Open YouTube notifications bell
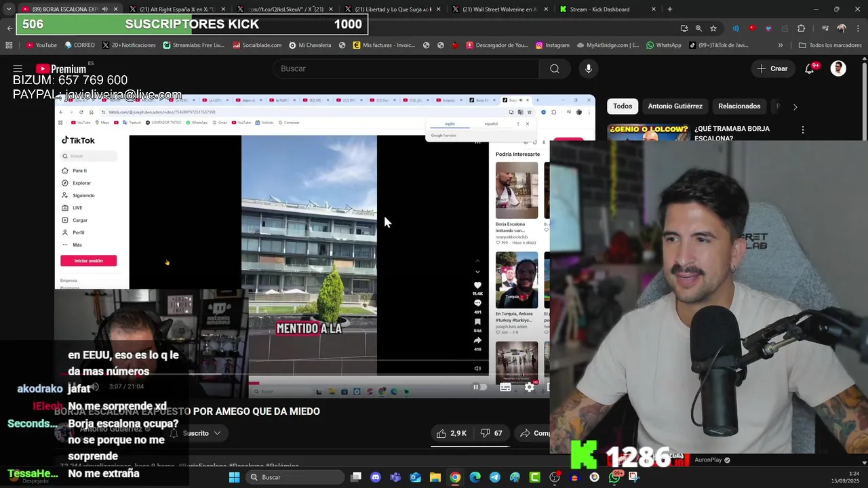The height and width of the screenshot is (488, 868). [810, 68]
